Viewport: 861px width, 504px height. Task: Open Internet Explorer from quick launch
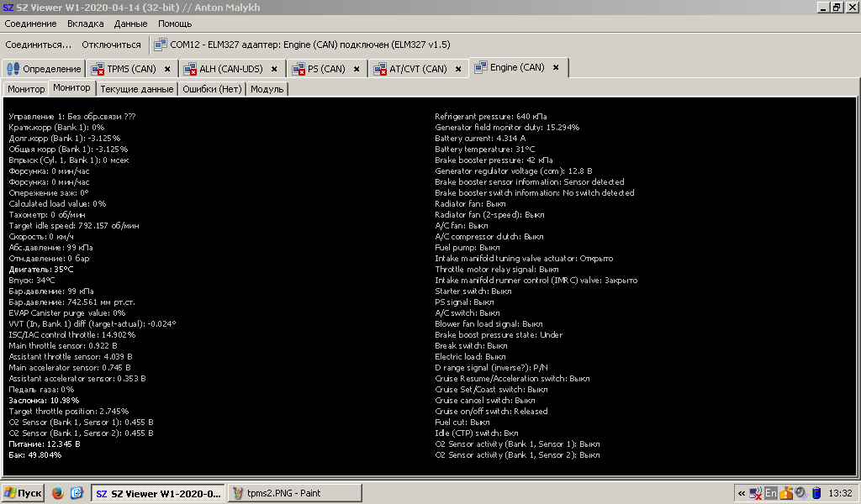pos(77,493)
